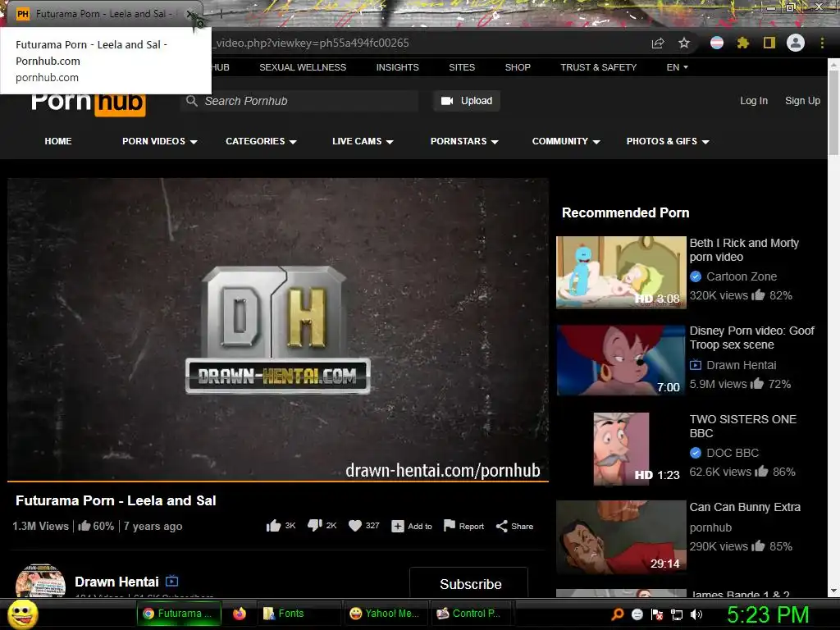The height and width of the screenshot is (630, 840).
Task: Click the Sign Up link
Action: click(802, 101)
